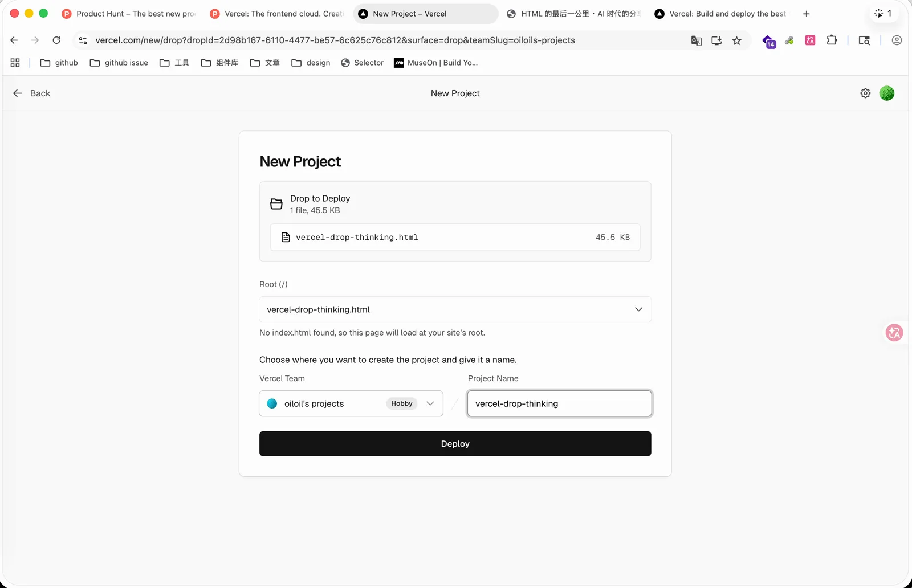The image size is (912, 588).
Task: Switch to Vercel frontend cloud tab
Action: tap(278, 14)
